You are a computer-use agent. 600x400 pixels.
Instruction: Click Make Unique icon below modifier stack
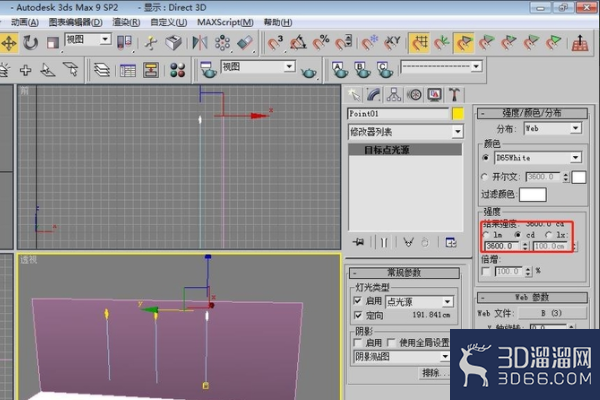tap(408, 242)
